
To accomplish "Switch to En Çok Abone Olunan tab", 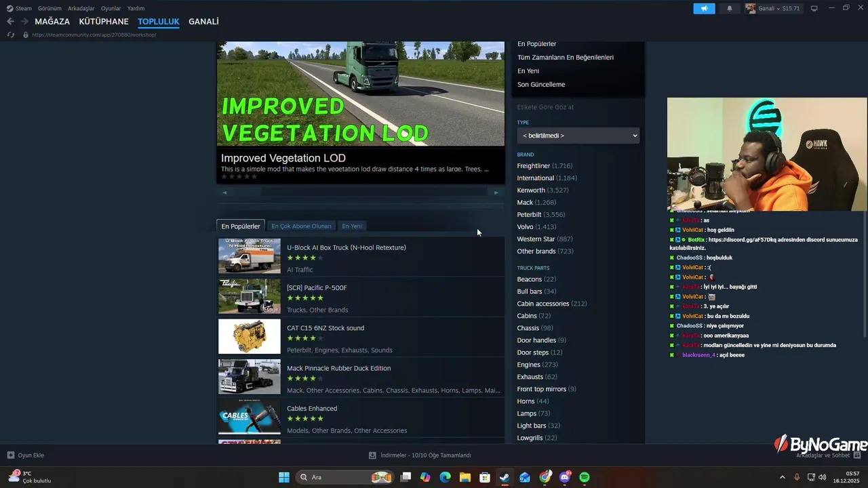I will pos(301,226).
